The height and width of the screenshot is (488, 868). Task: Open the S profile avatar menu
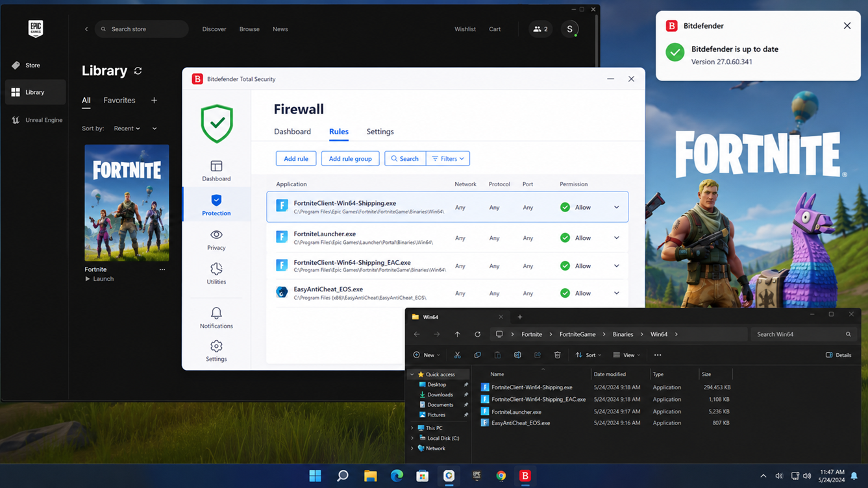point(570,29)
